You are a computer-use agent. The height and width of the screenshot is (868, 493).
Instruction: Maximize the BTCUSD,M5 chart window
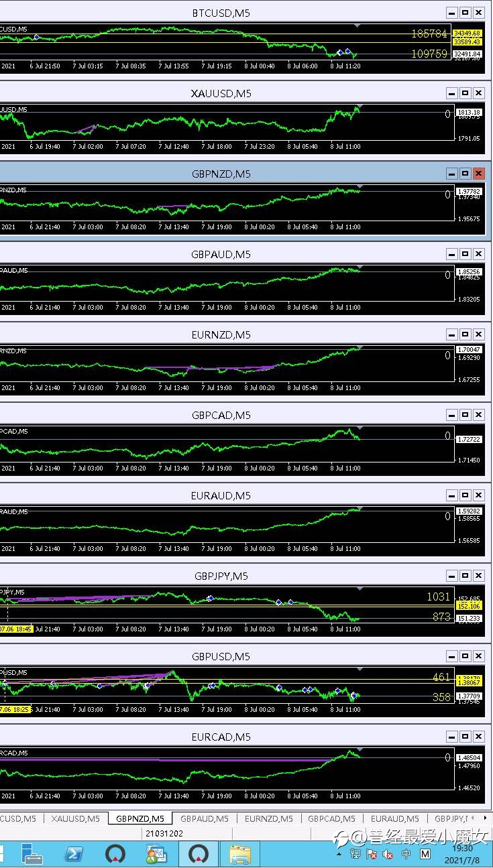(465, 13)
